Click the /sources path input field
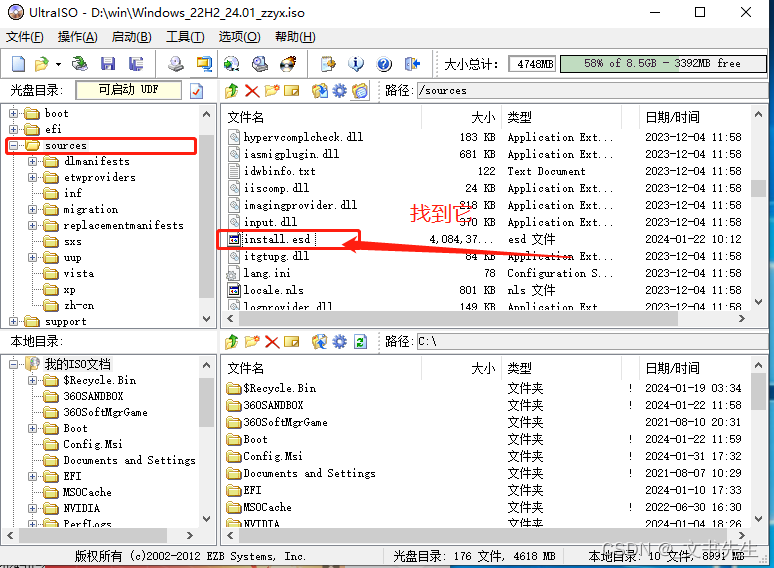This screenshot has height=568, width=774. point(592,91)
